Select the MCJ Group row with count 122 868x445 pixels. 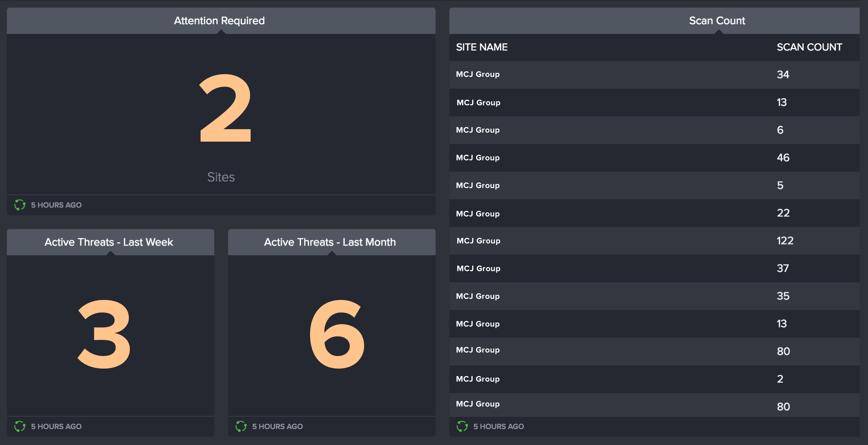[x=654, y=241]
